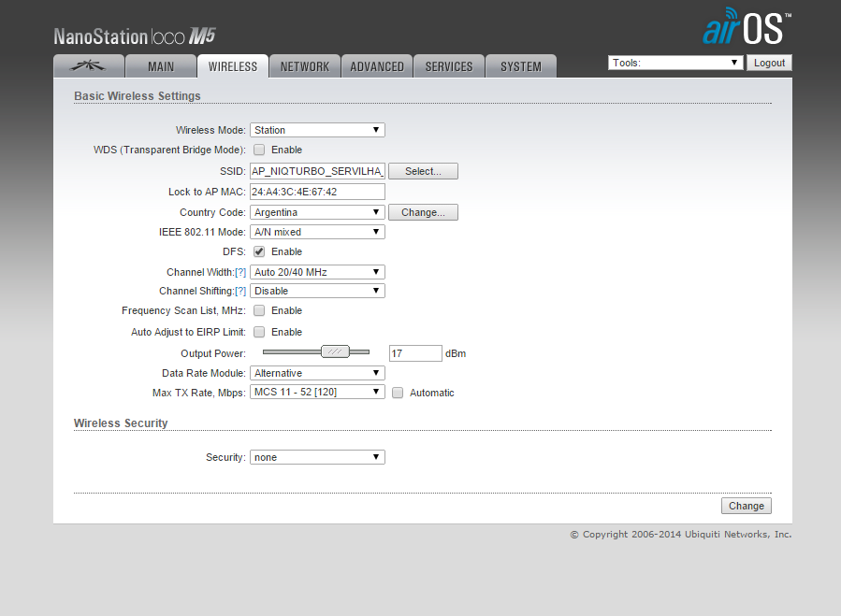Click the Output Power dBm field
Viewport: 841px width, 616px height.
(415, 353)
